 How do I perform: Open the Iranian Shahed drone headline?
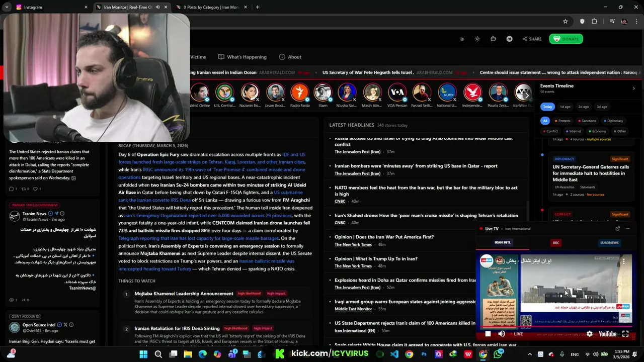[x=426, y=215]
